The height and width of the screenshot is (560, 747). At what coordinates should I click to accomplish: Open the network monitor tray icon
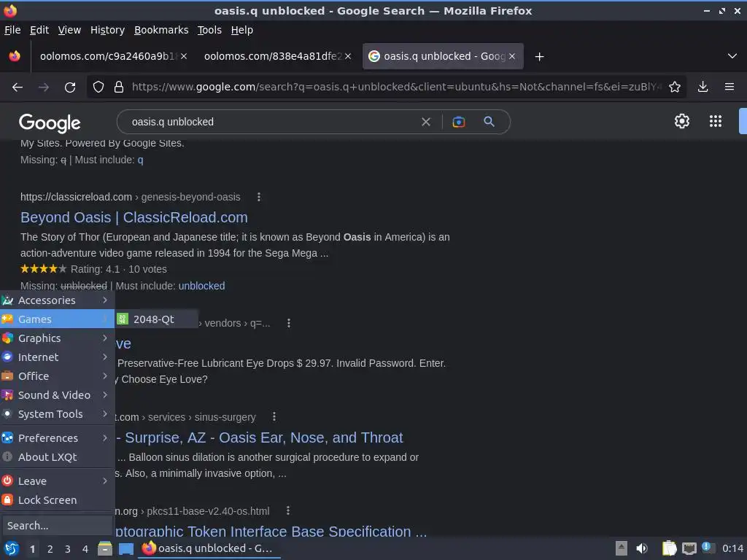coord(689,548)
